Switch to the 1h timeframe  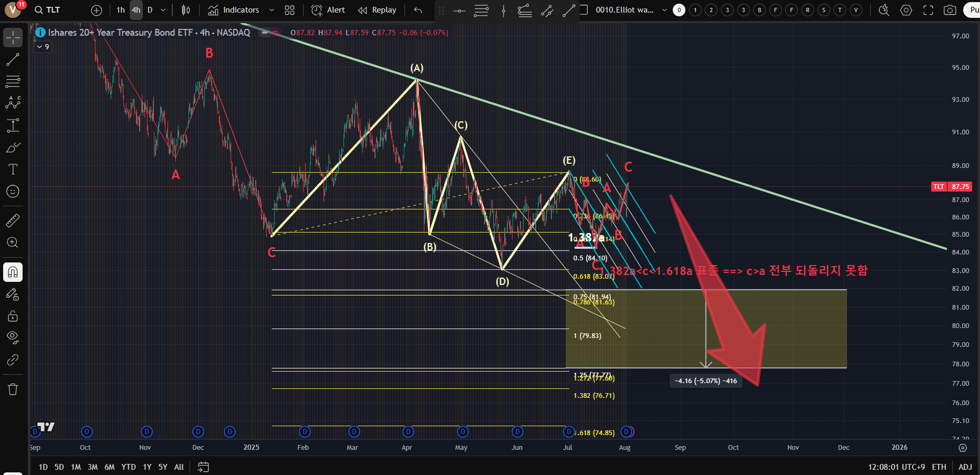pyautogui.click(x=120, y=10)
